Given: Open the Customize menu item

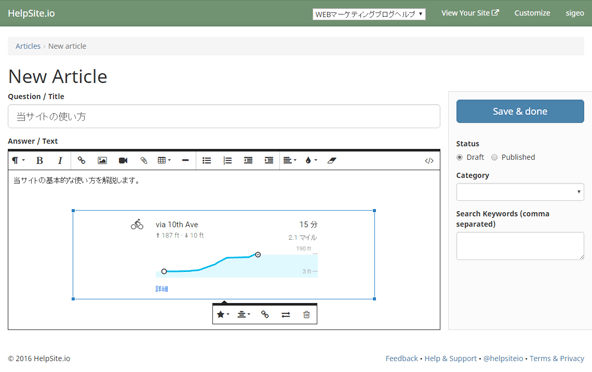Looking at the screenshot, I should coord(532,13).
